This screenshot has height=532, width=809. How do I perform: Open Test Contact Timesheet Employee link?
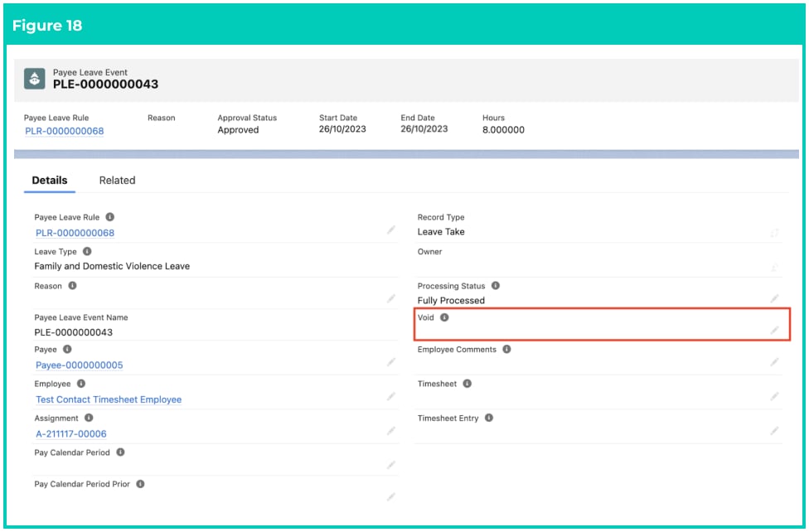(109, 399)
